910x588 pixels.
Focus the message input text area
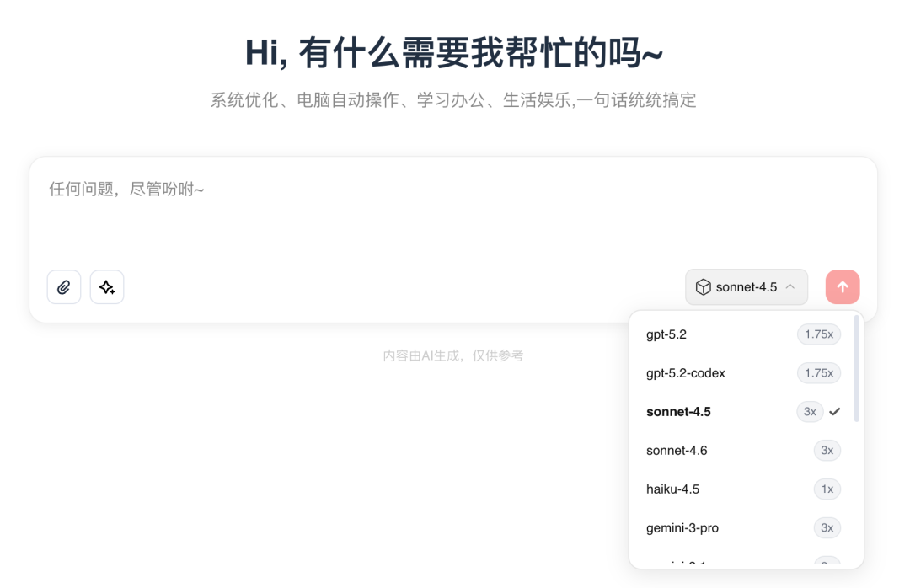pyautogui.click(x=453, y=212)
